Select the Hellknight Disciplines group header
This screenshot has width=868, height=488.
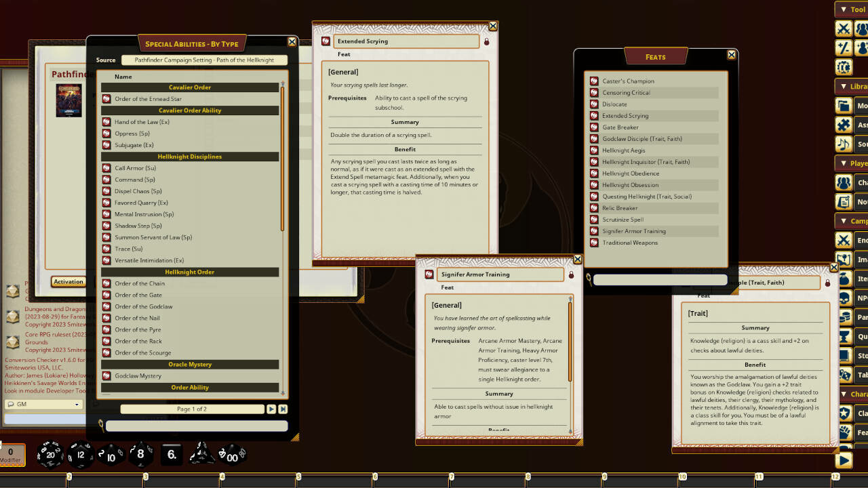(191, 157)
